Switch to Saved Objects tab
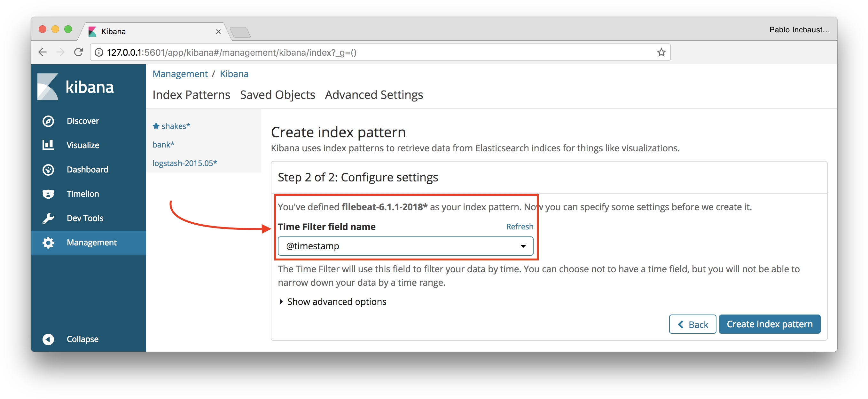 tap(277, 95)
